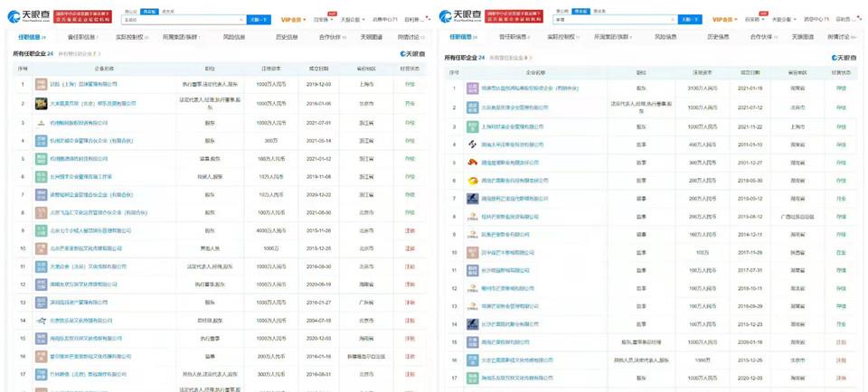Select 查老板 search mode on left page
Image resolution: width=868 pixels, height=392 pixels.
[149, 11]
